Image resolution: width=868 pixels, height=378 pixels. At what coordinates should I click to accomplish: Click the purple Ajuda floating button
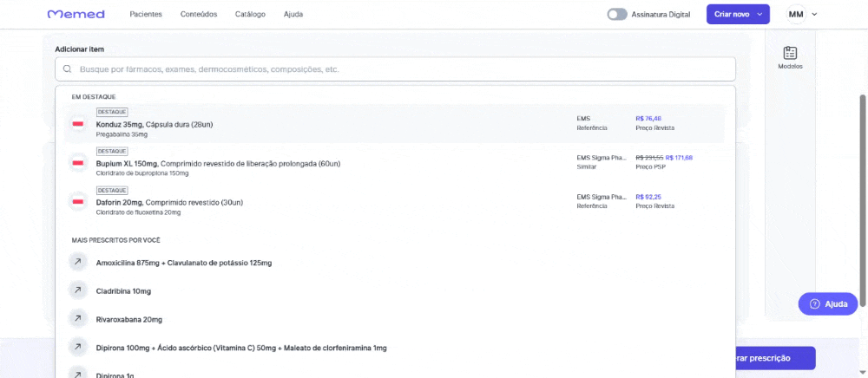pos(827,304)
